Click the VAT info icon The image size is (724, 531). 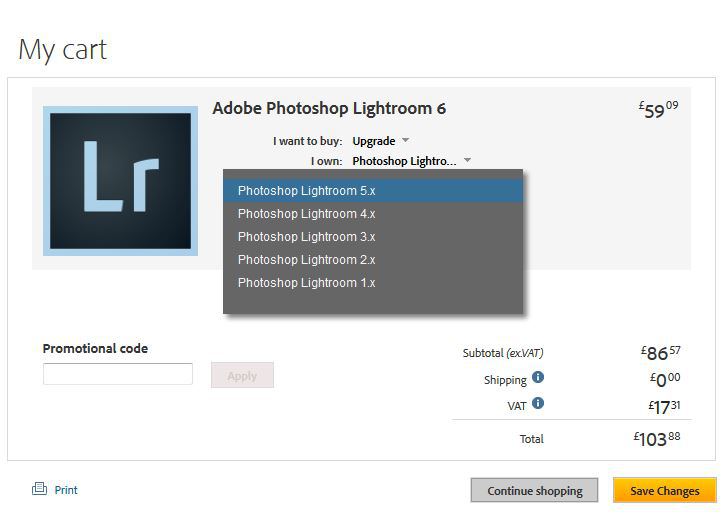click(x=538, y=403)
